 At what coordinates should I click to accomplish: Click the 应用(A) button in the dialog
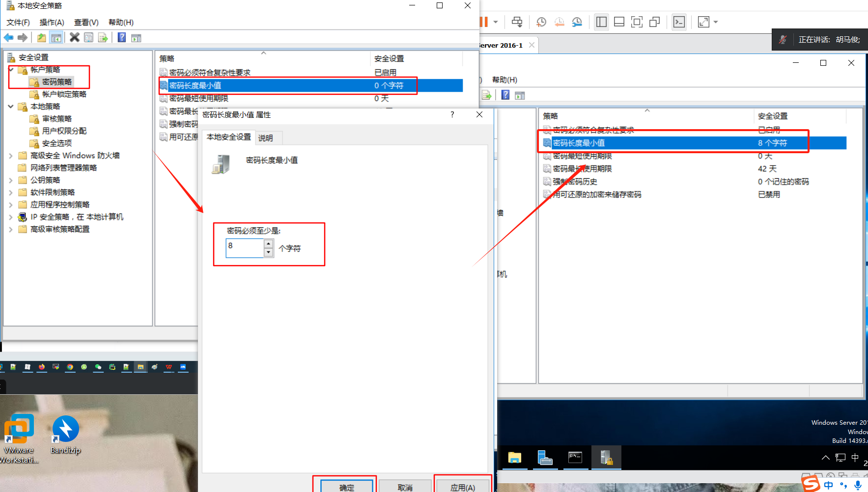(x=463, y=487)
